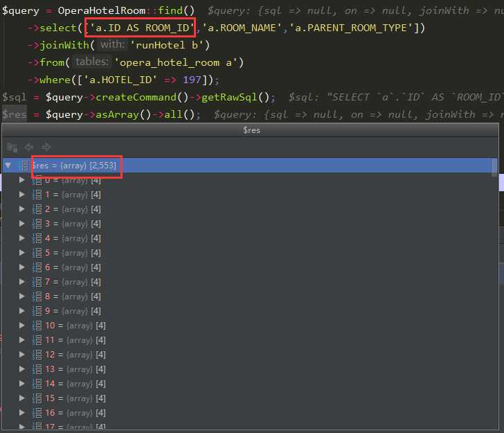Expand array element 3

pyautogui.click(x=22, y=224)
